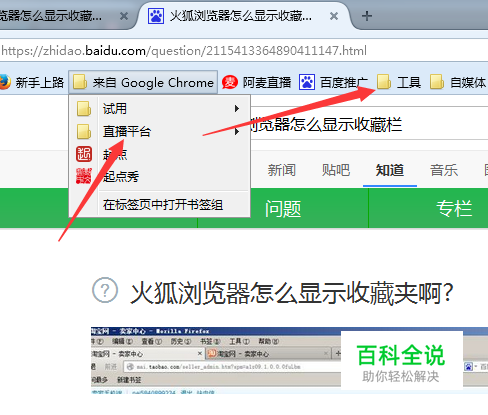Open the 新闻 navigation link

point(282,170)
